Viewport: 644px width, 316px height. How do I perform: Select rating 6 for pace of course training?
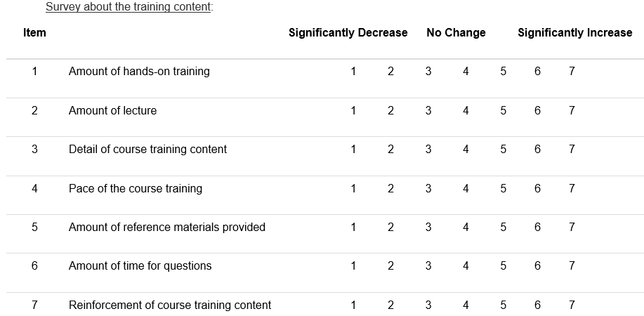(x=537, y=188)
